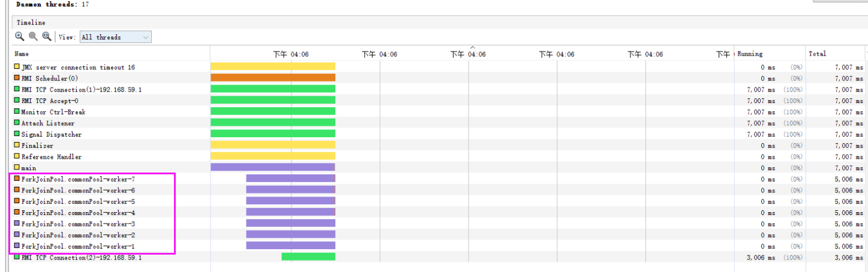
Task: Click state icon of Reference Handler thread
Action: (17, 156)
